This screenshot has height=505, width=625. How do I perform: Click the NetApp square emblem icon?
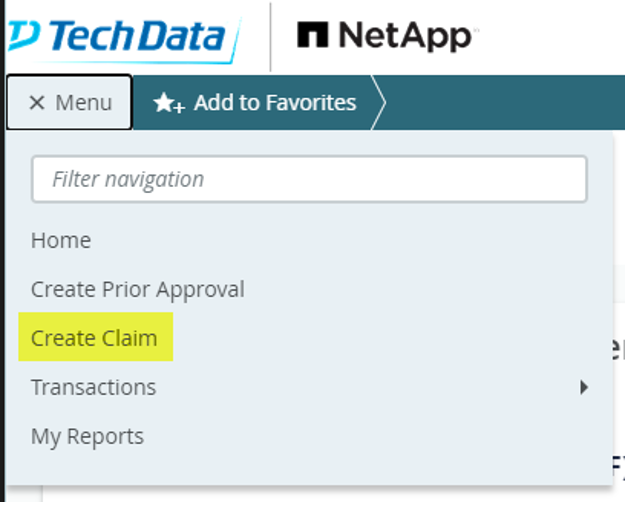313,36
